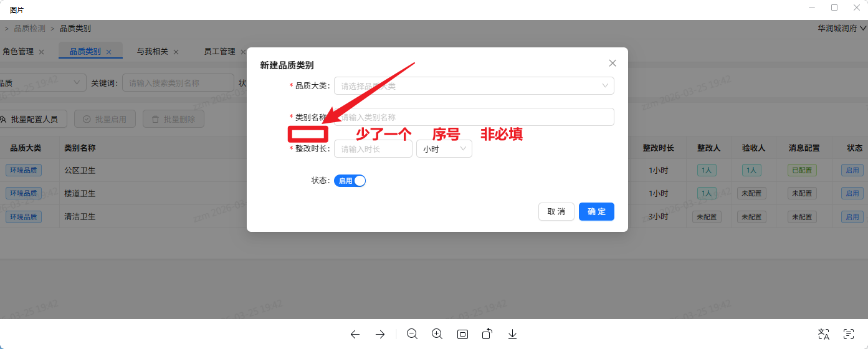Click the zoom in magnifier icon
This screenshot has height=349, width=868.
pyautogui.click(x=437, y=334)
